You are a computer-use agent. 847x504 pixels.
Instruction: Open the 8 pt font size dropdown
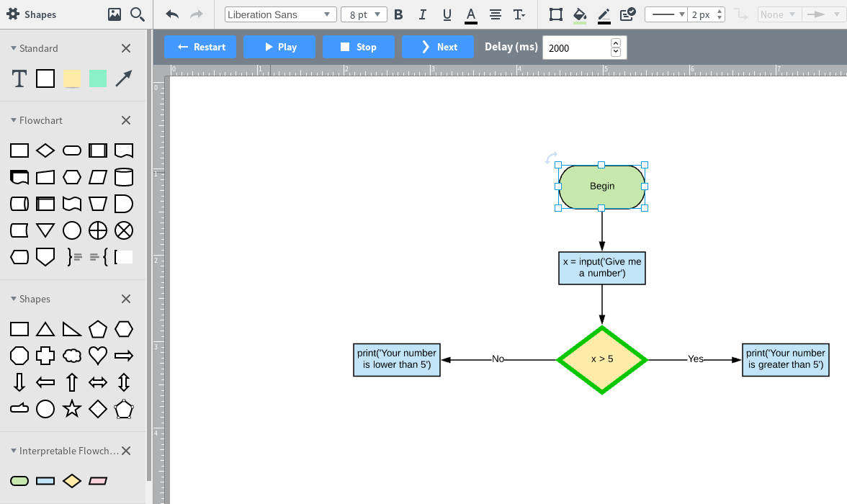(364, 14)
